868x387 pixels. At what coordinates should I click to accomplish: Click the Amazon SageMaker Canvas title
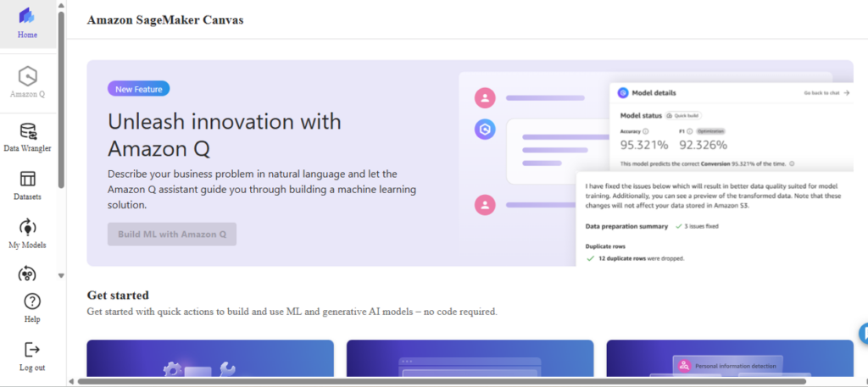165,20
